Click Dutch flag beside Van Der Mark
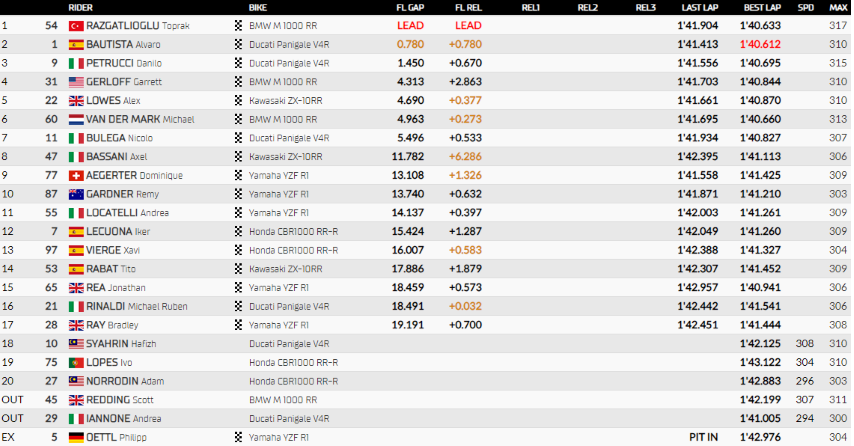 (76, 119)
